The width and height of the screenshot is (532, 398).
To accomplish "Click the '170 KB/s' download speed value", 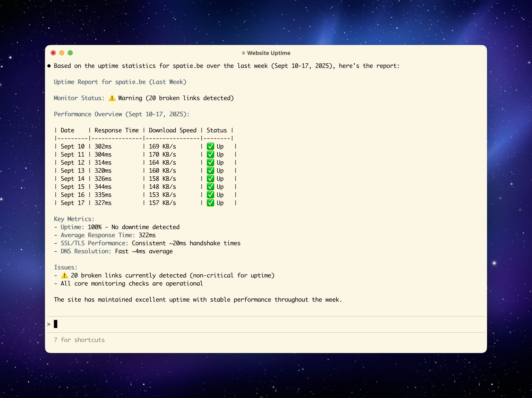I will tap(162, 154).
